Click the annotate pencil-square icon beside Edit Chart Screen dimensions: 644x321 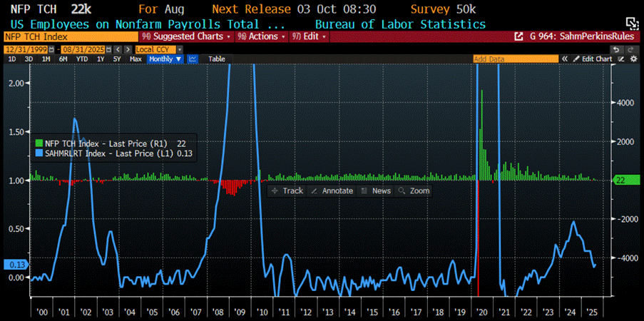pos(622,58)
